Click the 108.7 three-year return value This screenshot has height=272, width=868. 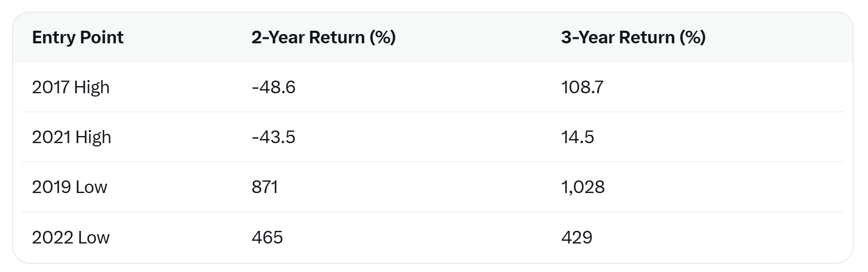click(582, 87)
